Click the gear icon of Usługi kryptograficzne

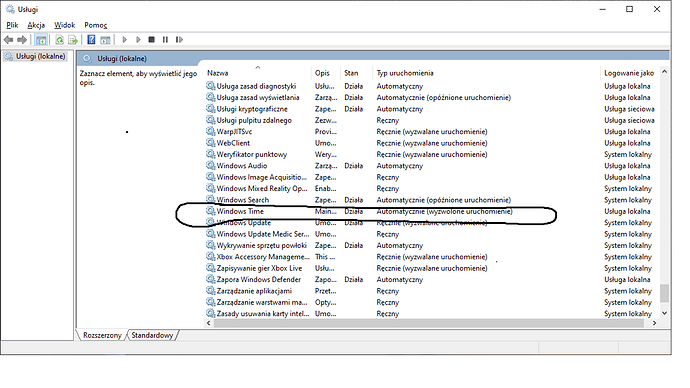210,109
